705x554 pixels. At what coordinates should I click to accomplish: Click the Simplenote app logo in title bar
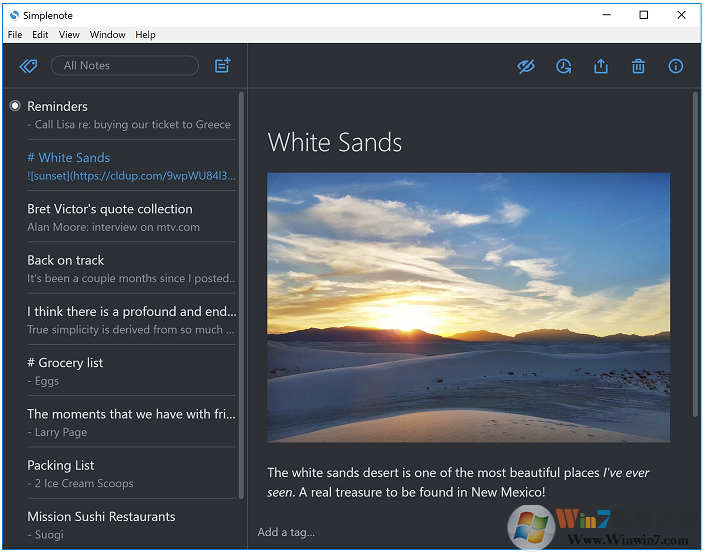(x=13, y=15)
